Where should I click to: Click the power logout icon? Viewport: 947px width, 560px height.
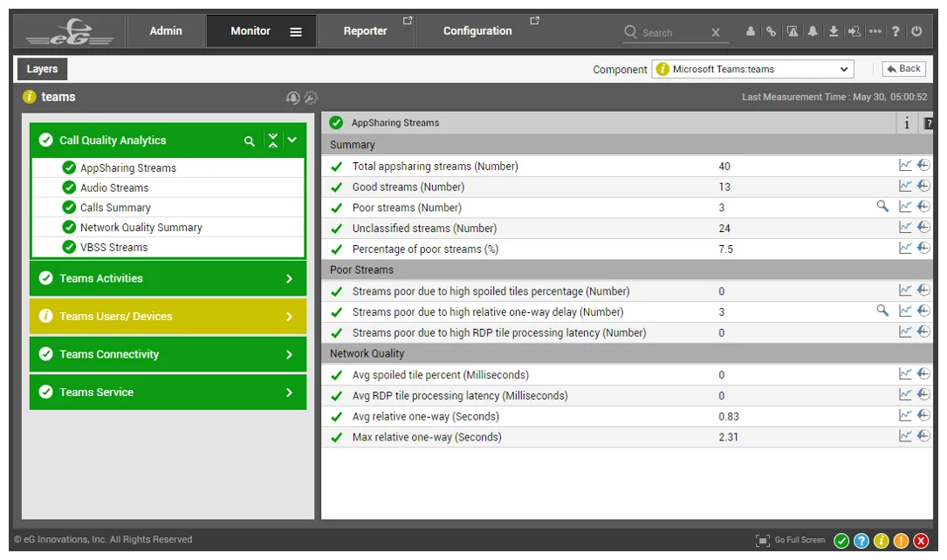916,31
